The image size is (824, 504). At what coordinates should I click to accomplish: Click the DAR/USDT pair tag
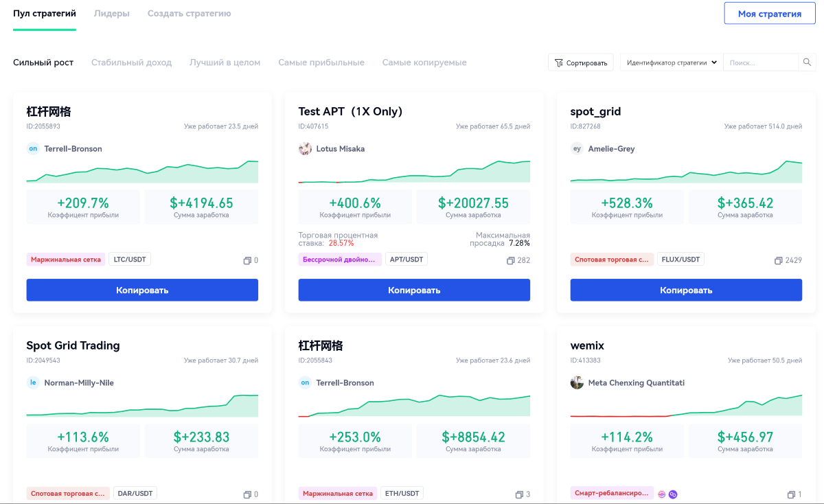point(135,494)
